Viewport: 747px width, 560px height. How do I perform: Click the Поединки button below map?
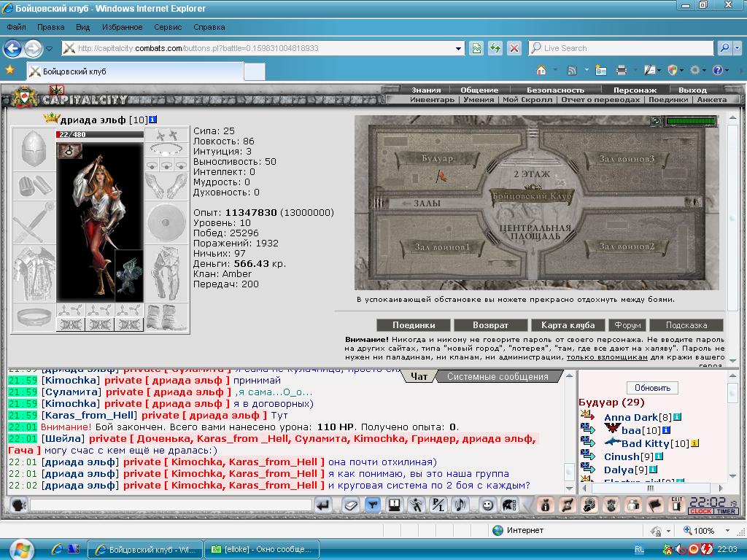[x=414, y=325]
